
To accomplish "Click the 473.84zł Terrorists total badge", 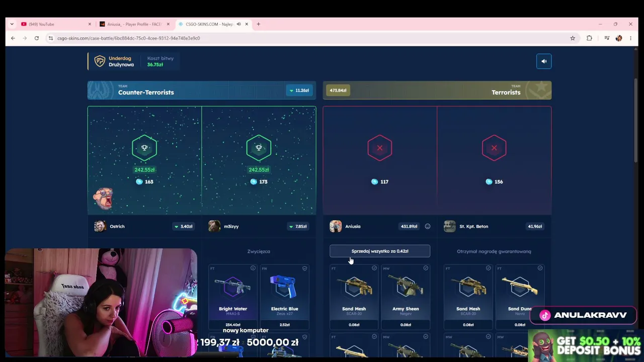I will pos(338,90).
